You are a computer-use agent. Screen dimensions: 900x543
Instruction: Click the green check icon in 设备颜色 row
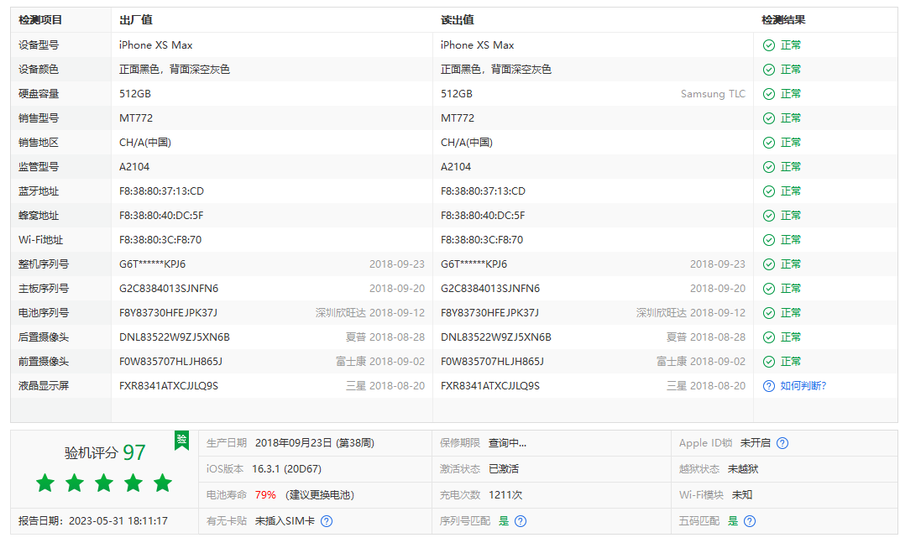coord(769,69)
